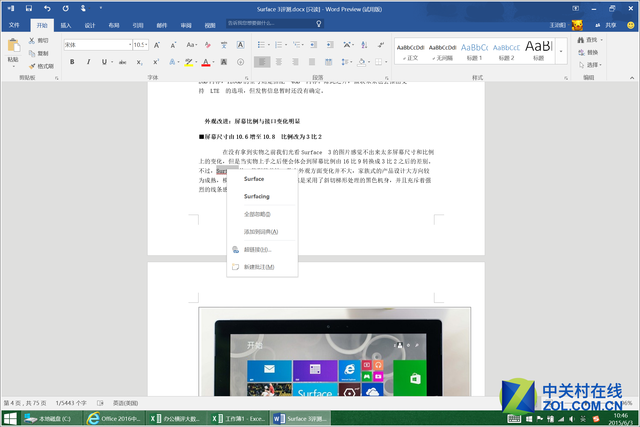Apply character shading icon

224,62
